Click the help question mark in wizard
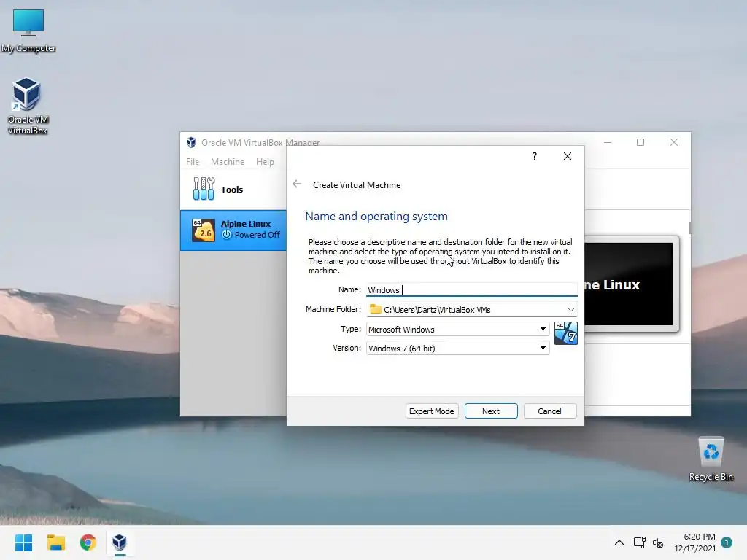 point(535,156)
